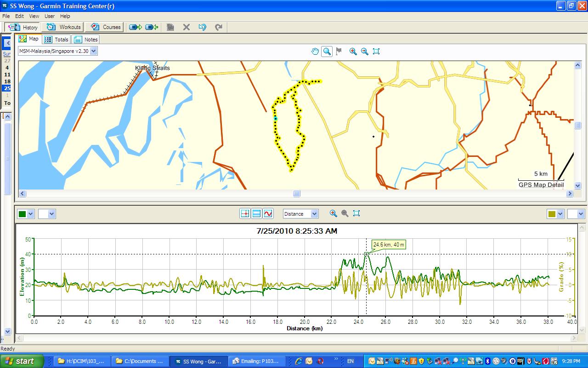This screenshot has width=588, height=368.
Task: Click the map horizontal scrollbar thumb
Action: pyautogui.click(x=297, y=194)
